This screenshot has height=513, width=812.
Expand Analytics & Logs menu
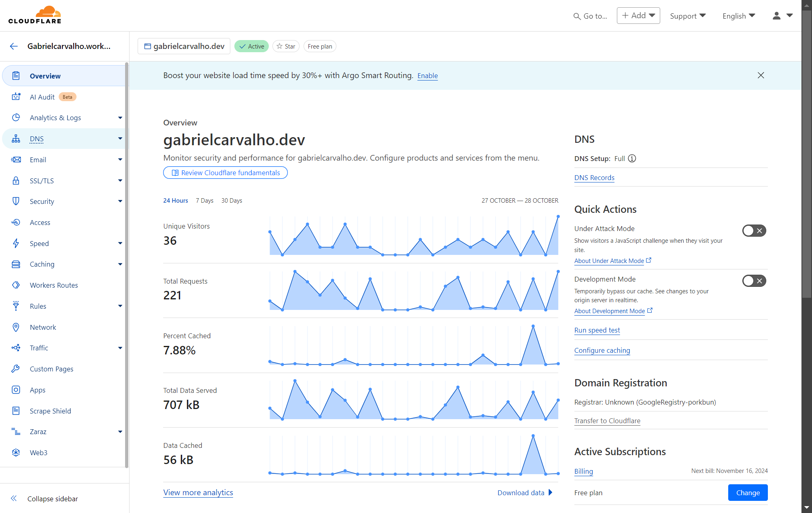click(x=120, y=118)
